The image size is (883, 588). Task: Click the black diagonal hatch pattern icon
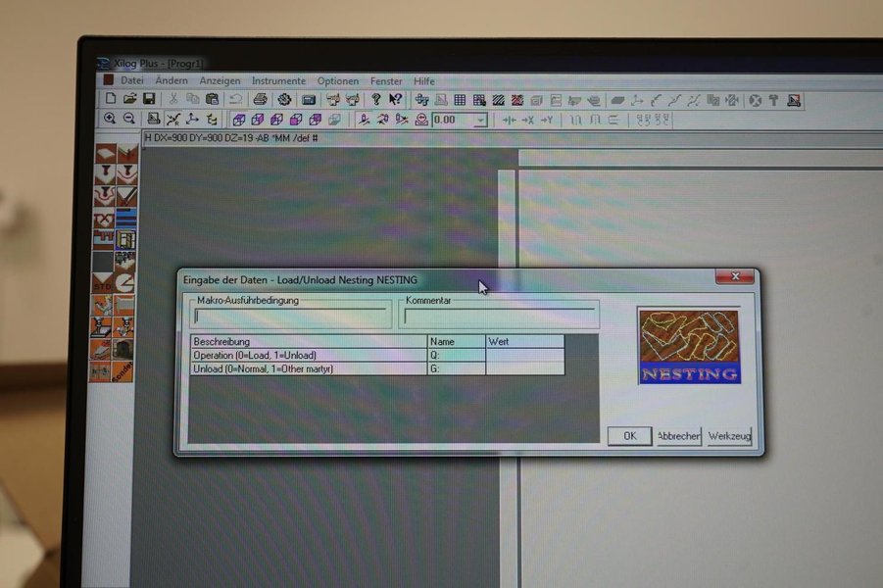tap(499, 100)
